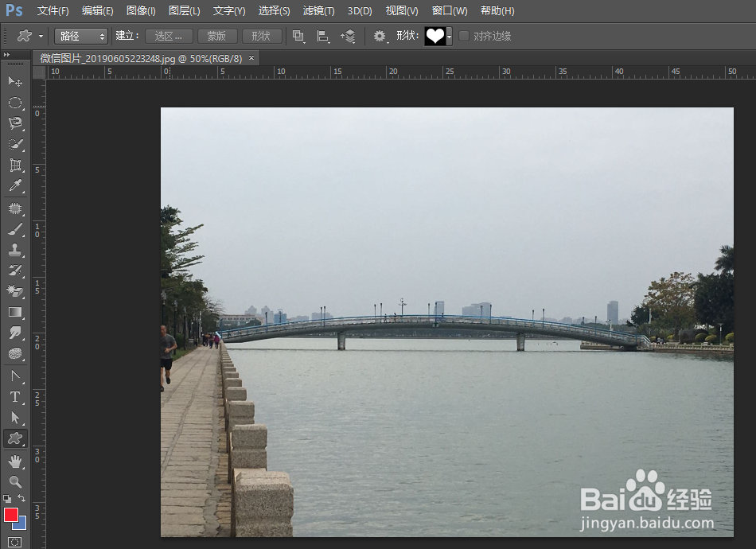Swap foreground and background colors
This screenshot has height=549, width=756.
(21, 498)
